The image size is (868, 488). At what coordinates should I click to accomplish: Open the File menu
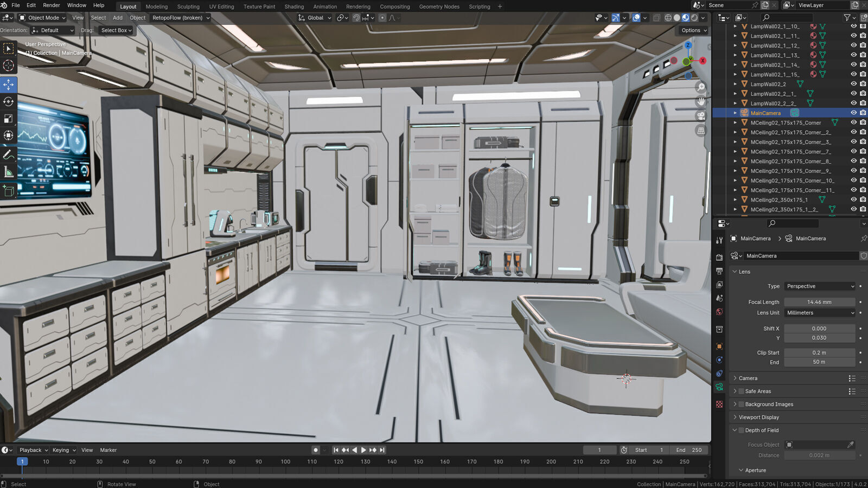[16, 5]
